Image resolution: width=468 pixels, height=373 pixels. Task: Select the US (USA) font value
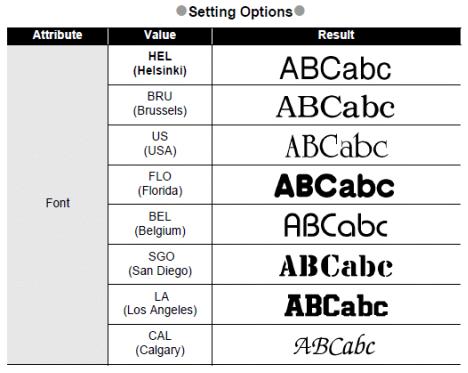[160, 144]
